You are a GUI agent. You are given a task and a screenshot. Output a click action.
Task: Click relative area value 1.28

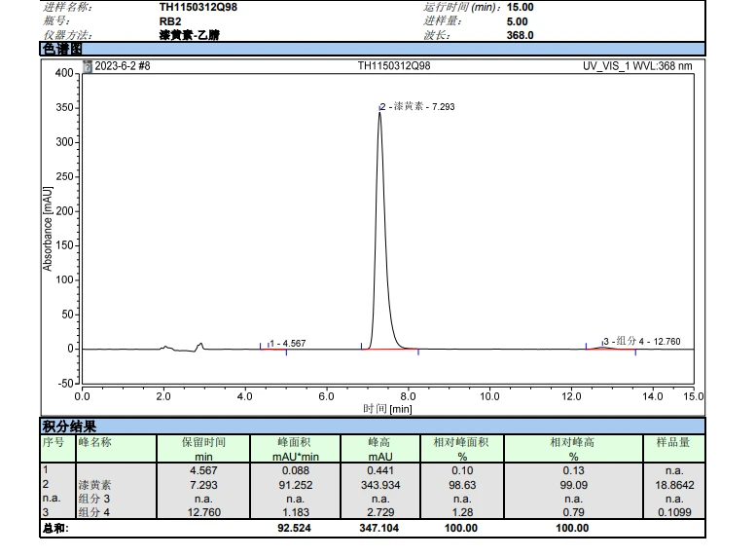point(462,512)
